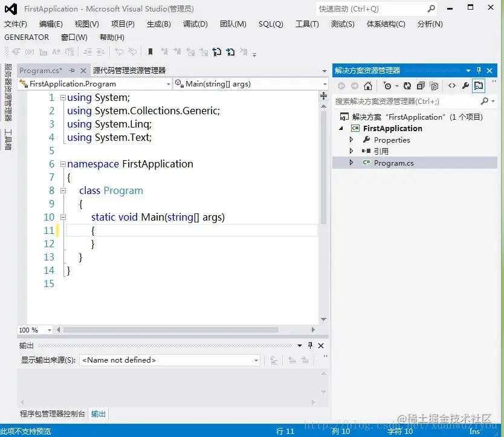Close the 输出 output panel
Viewport: 504px width, 437px height.
[321, 346]
